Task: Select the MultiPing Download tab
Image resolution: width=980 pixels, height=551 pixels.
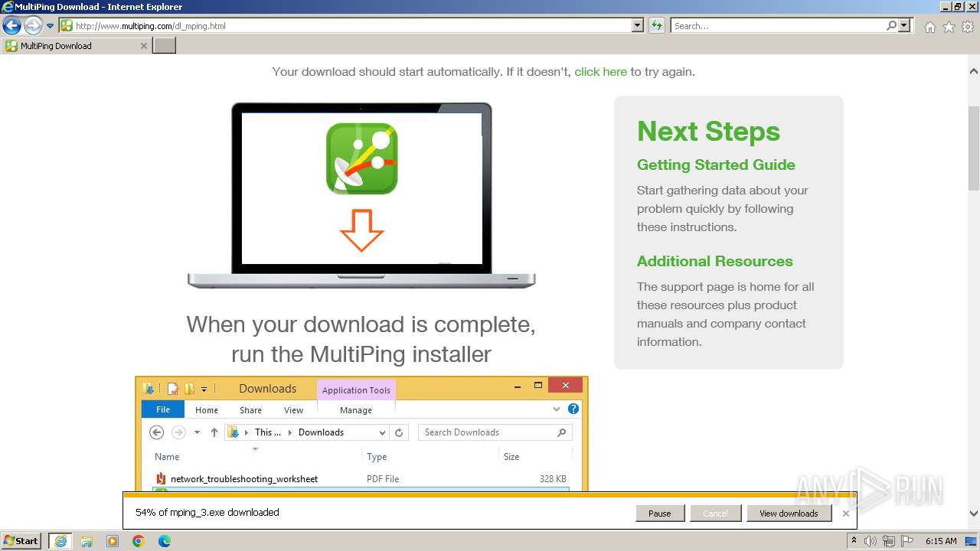Action: [x=76, y=46]
